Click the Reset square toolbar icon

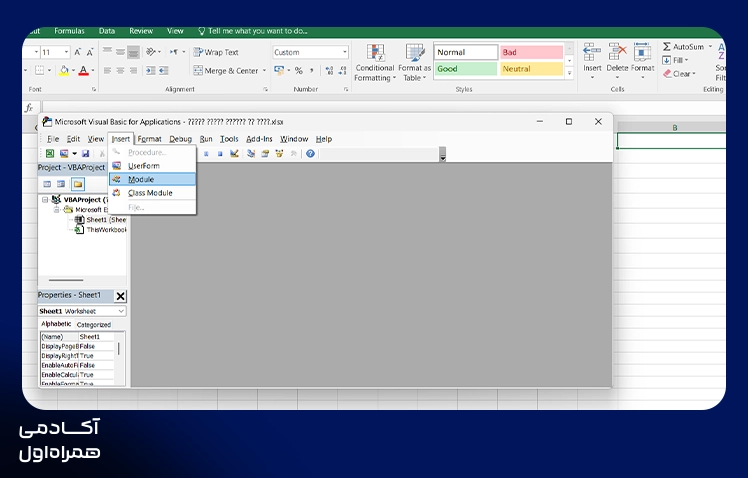pyautogui.click(x=220, y=154)
